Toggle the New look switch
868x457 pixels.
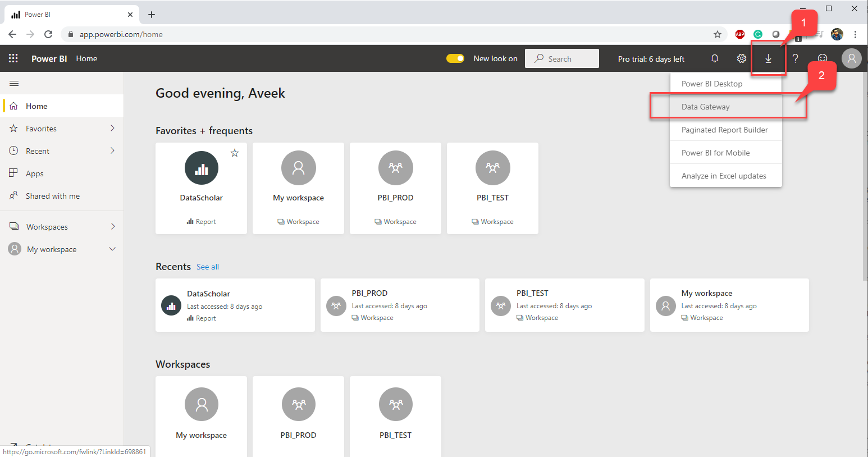click(x=455, y=58)
